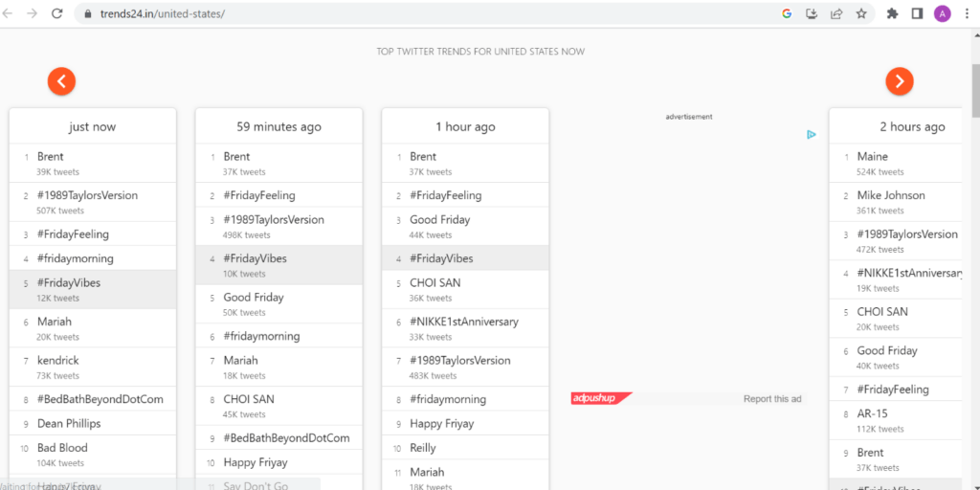Viewport: 980px width, 490px height.
Task: Share this page via share icon
Action: (x=836, y=13)
